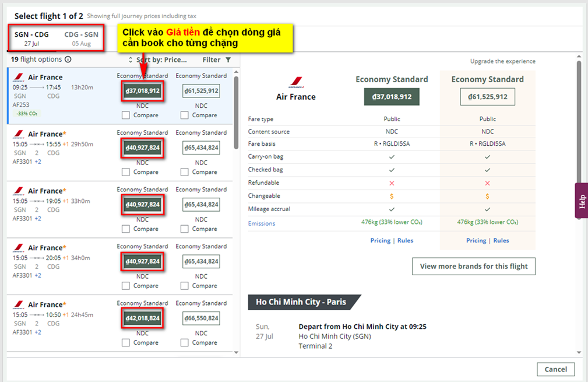Tick Compare under ₫40,927,824 on the 29h50m flight
The height and width of the screenshot is (382, 588).
coord(126,172)
